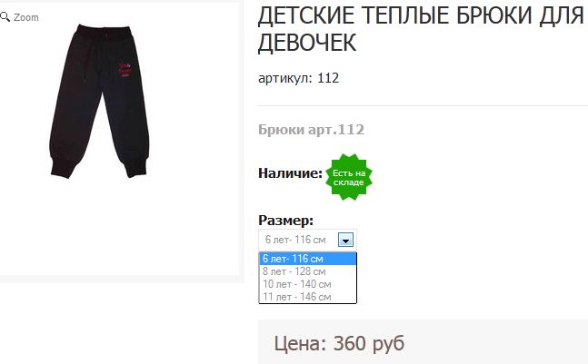Image resolution: width=588 pixels, height=364 pixels.
Task: Click the Наличие label
Action: [290, 173]
